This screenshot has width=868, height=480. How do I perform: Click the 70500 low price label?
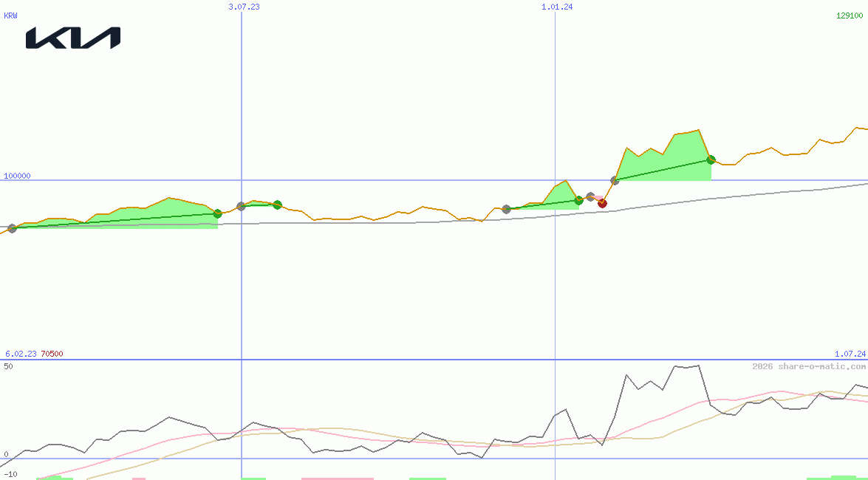tap(52, 354)
